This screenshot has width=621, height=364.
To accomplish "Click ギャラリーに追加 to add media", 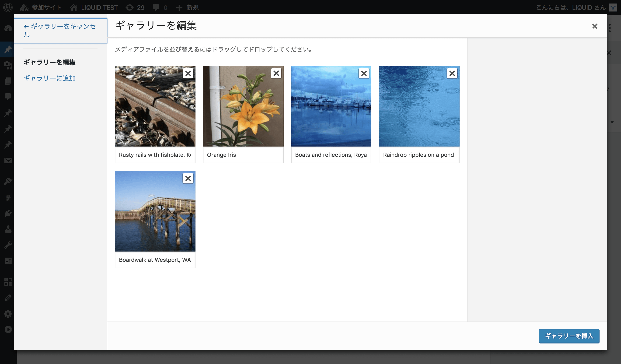I will point(49,78).
